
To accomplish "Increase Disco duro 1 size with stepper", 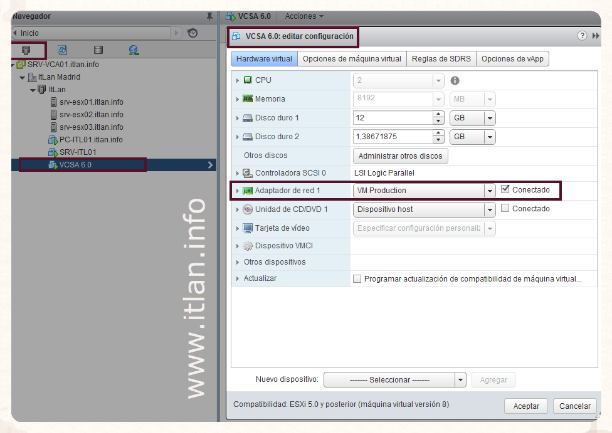I will coord(438,113).
